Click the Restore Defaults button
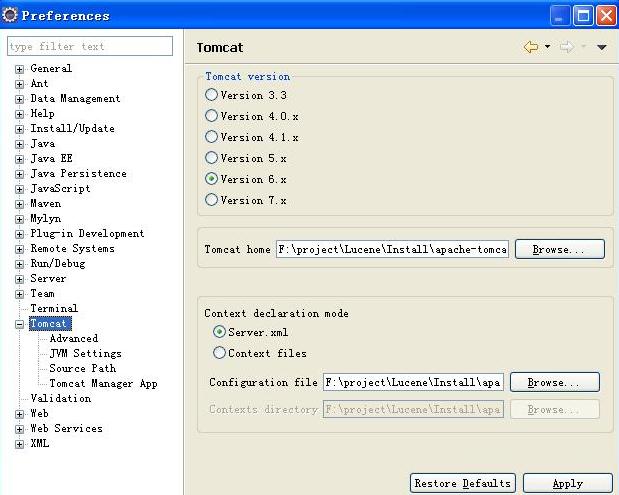619x495 pixels. coord(463,484)
